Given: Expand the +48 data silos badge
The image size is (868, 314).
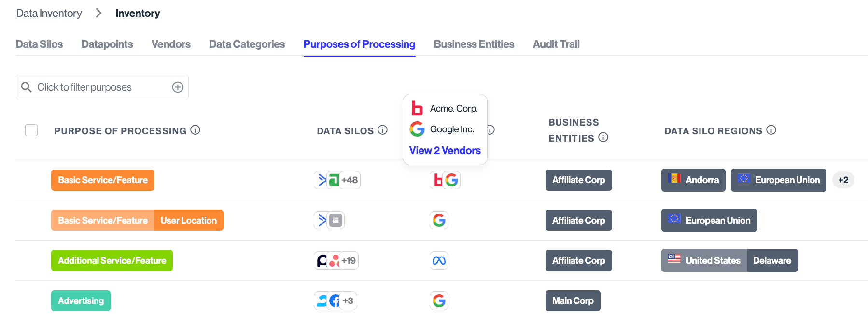Looking at the screenshot, I should (350, 180).
